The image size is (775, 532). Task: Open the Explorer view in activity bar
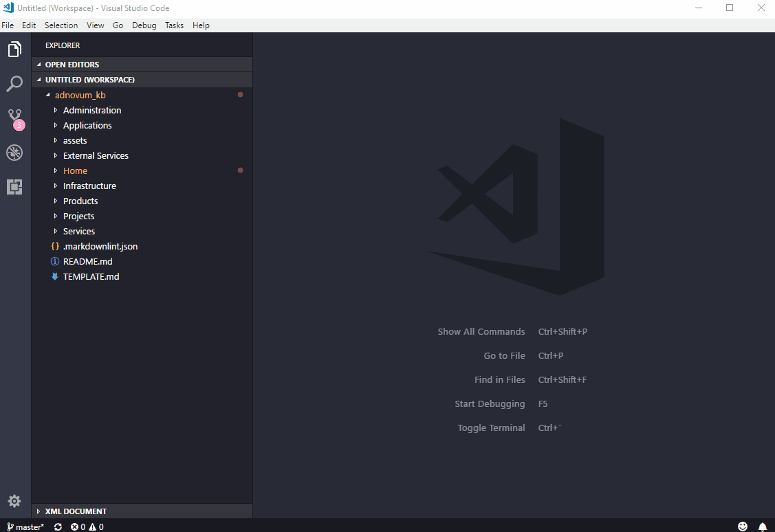point(15,49)
